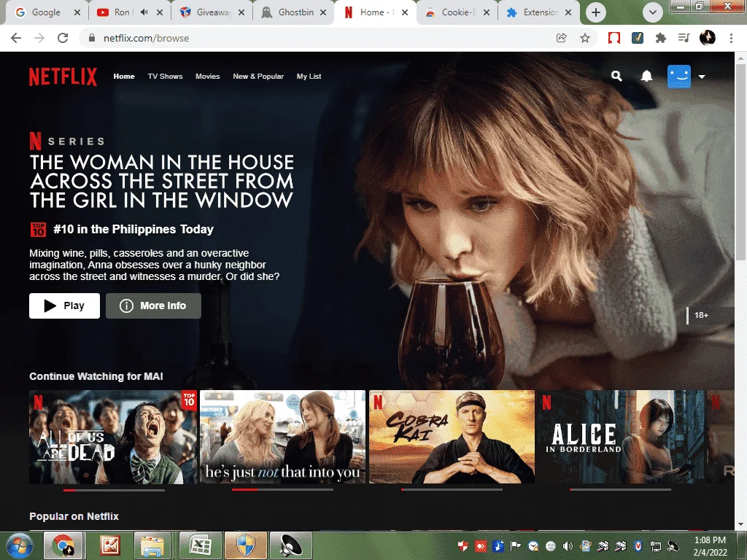Screen dimensions: 747x560
Task: Open More Info for featured series
Action: pos(153,306)
